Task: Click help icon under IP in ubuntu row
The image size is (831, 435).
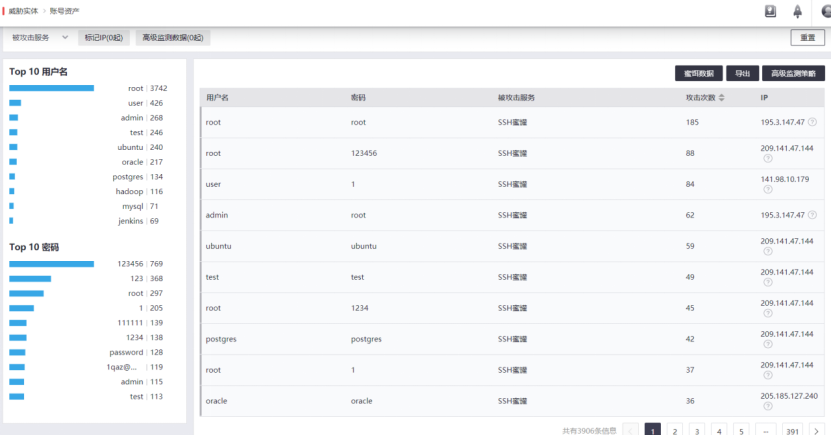Action: 767,251
